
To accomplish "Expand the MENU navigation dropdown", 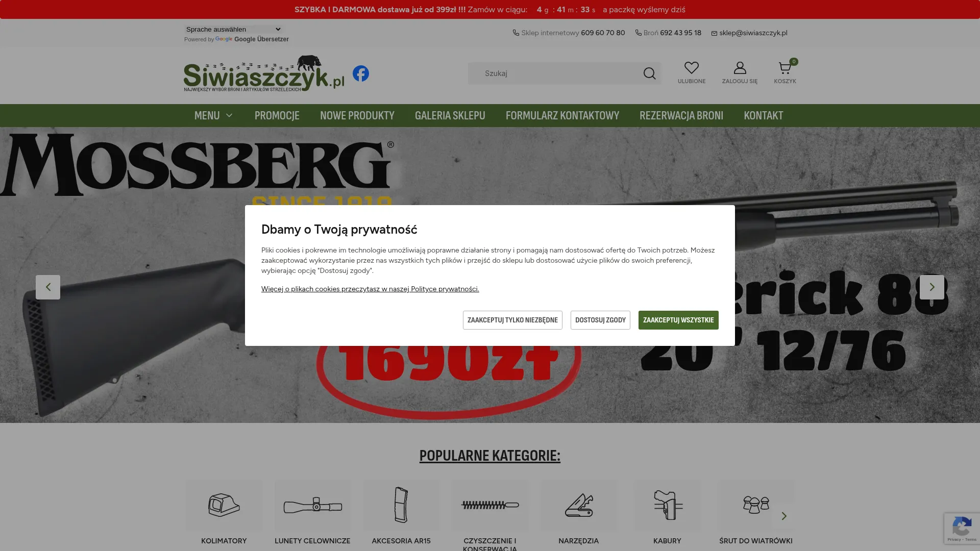I will pos(213,115).
